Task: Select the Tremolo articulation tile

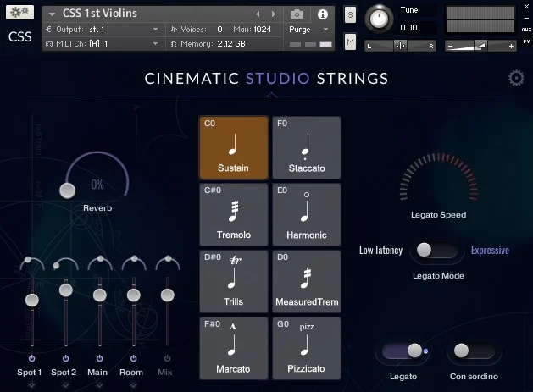Action: (x=234, y=215)
